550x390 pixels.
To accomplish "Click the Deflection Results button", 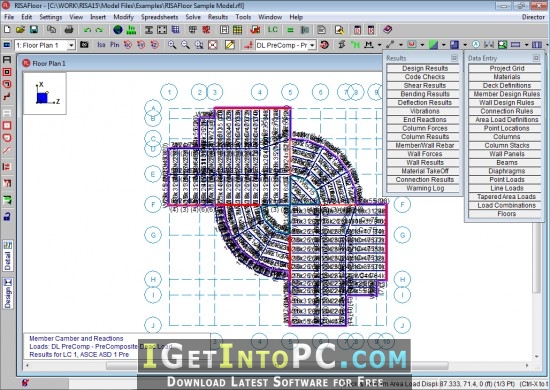I will (x=424, y=102).
